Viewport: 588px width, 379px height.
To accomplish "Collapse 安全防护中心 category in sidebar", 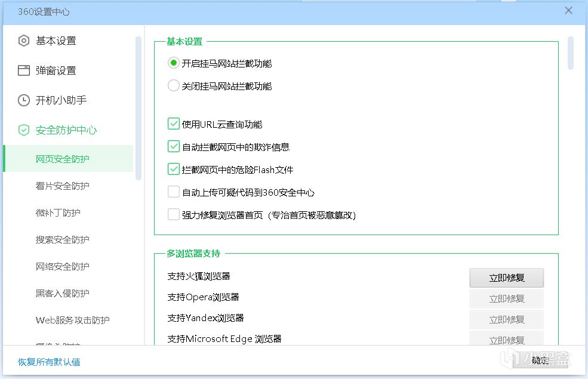I will point(66,130).
